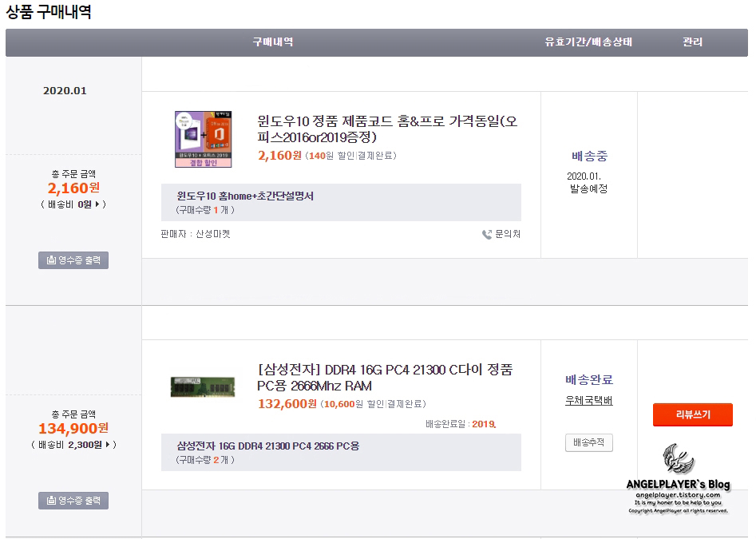Viewport: 756px width, 539px height.
Task: Click the 132,600원 product price
Action: (287, 404)
